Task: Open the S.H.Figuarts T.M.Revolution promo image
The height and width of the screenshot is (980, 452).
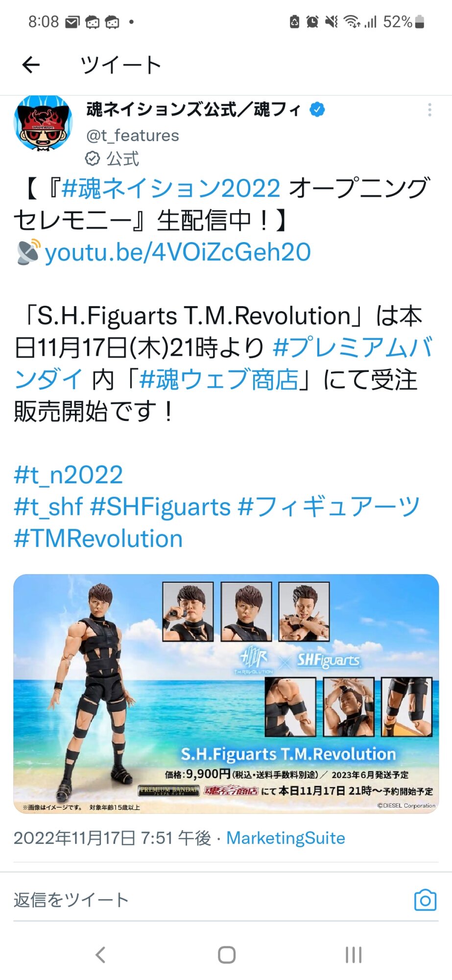Action: point(226,694)
